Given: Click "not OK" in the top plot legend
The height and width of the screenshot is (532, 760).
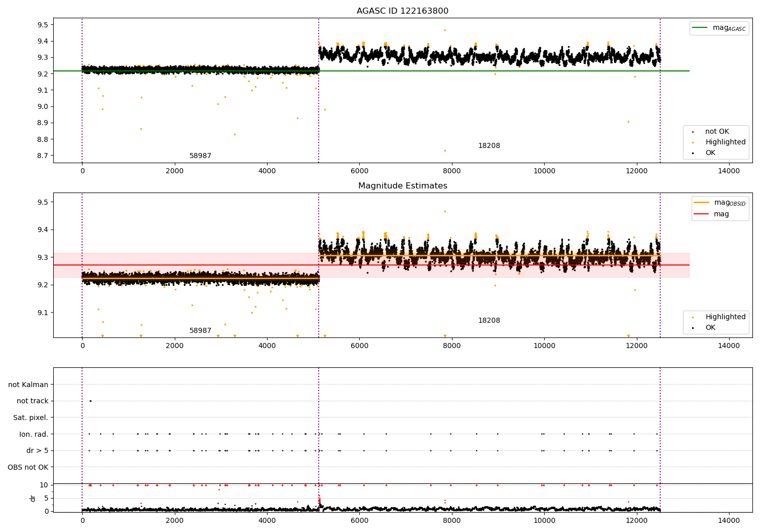Looking at the screenshot, I should coord(716,132).
